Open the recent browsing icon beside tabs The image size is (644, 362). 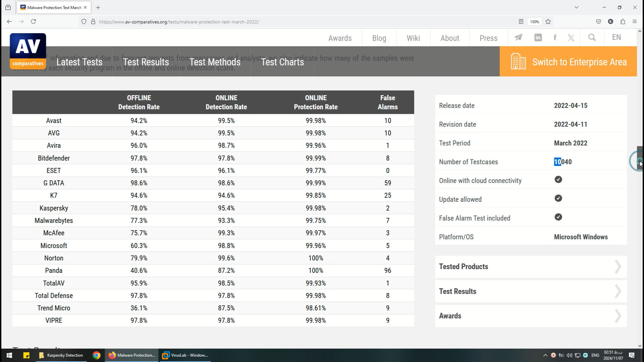click(x=8, y=7)
